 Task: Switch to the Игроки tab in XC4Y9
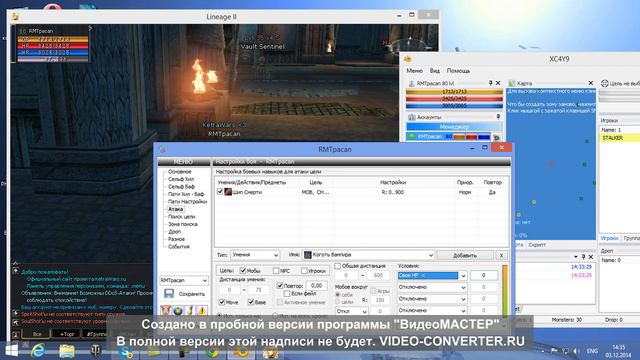(609, 238)
